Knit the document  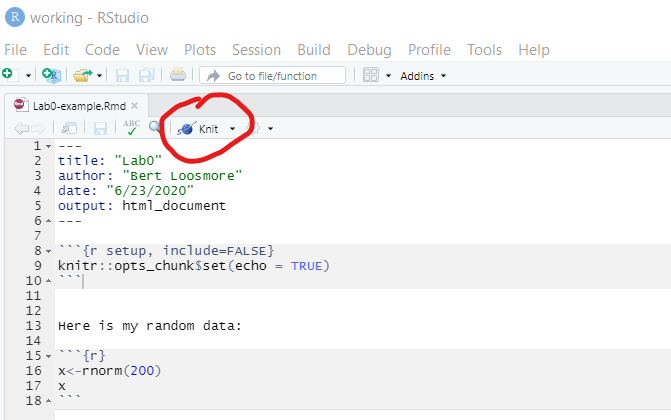click(x=198, y=128)
